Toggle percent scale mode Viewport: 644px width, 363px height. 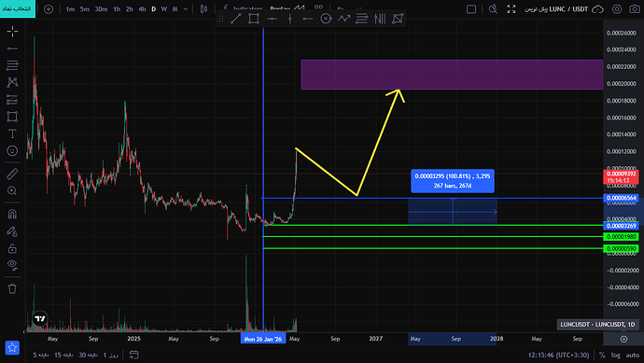602,355
